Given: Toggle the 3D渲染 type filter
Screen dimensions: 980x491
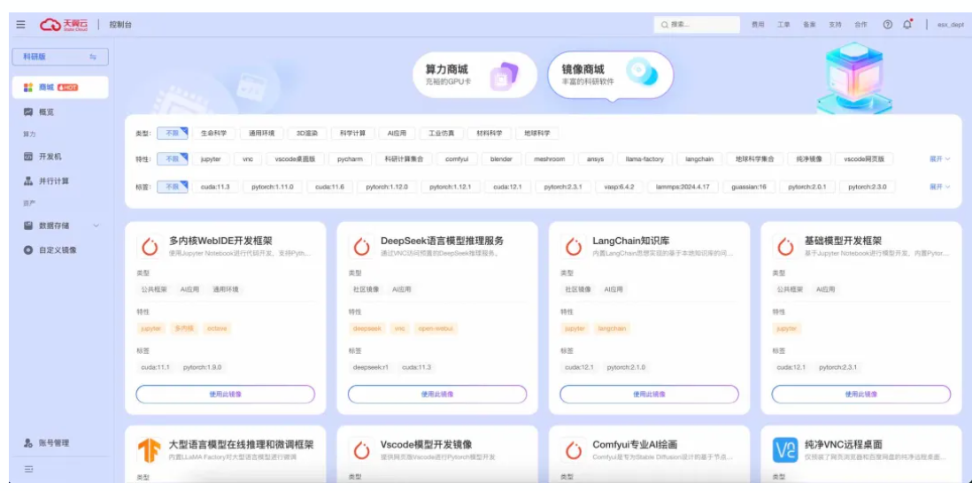Looking at the screenshot, I should click(307, 133).
